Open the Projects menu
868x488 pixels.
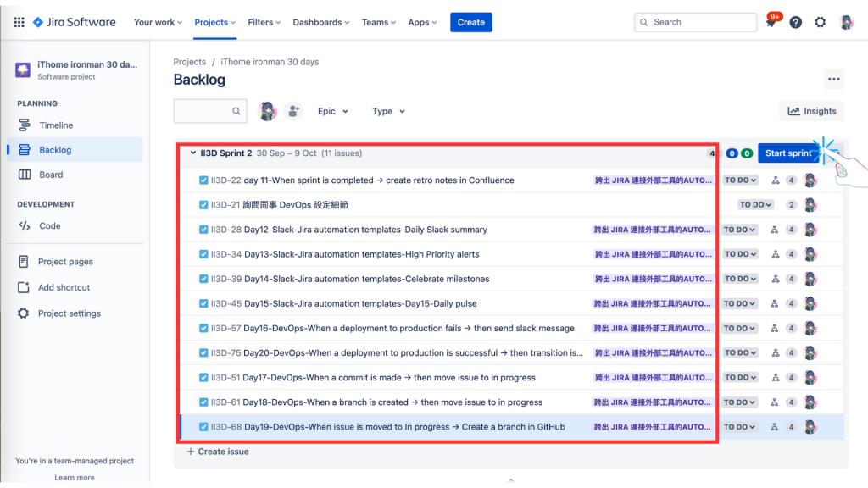coord(214,22)
